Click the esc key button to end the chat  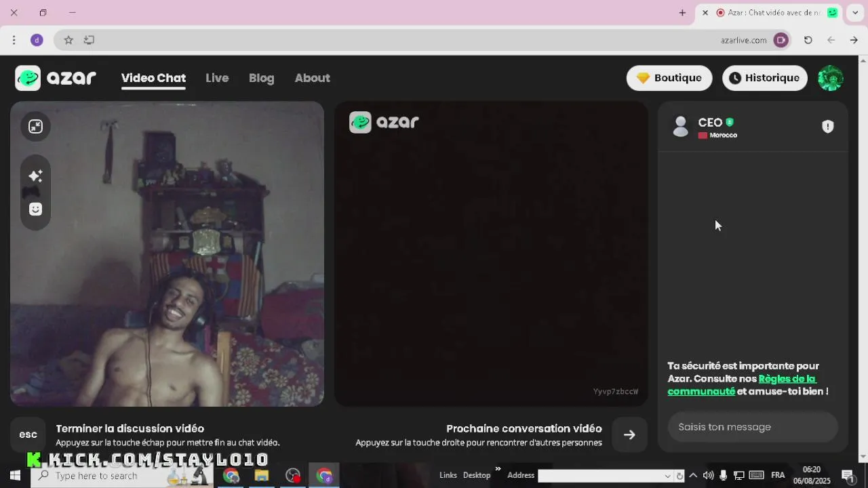(28, 435)
